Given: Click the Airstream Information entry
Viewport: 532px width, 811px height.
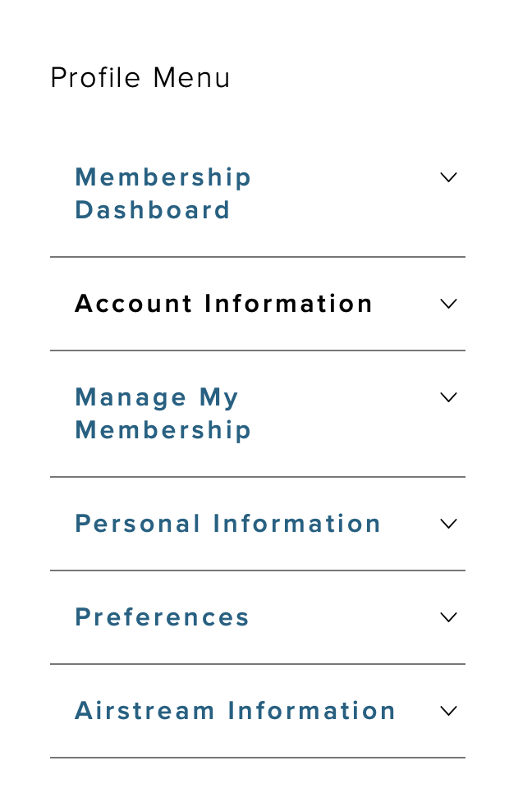Looking at the screenshot, I should 236,711.
